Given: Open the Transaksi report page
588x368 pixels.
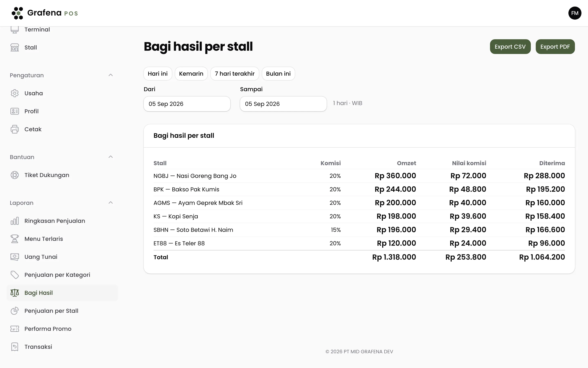Looking at the screenshot, I should tap(62, 347).
